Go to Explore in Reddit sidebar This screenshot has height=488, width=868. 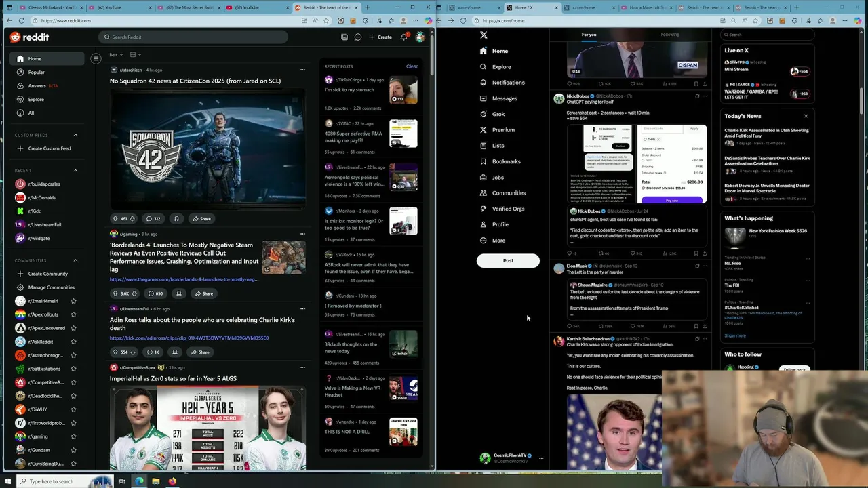[47, 99]
